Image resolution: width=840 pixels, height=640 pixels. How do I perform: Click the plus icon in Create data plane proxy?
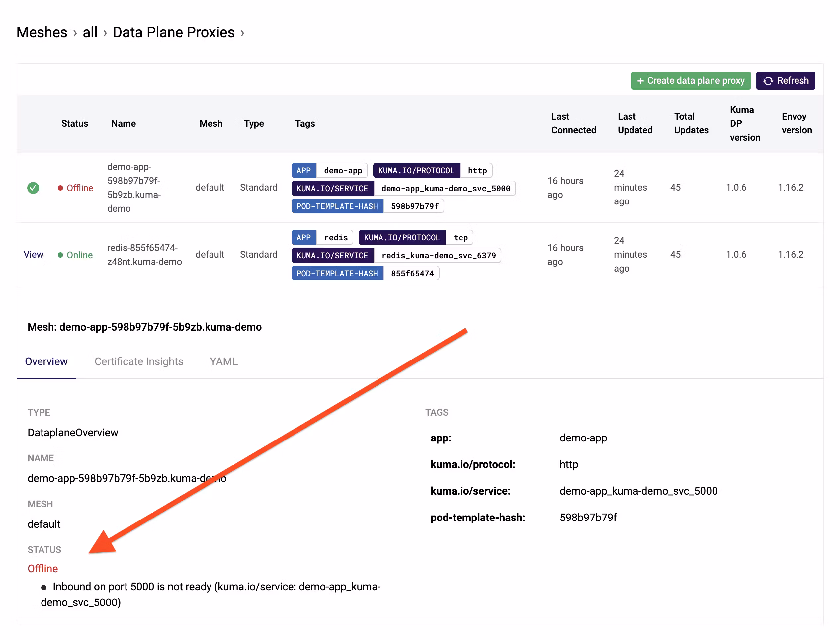pos(641,81)
